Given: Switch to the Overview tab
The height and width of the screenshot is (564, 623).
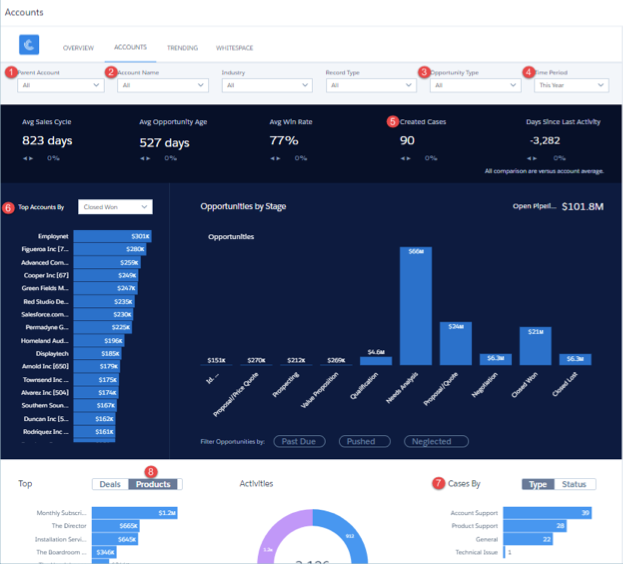Looking at the screenshot, I should click(x=78, y=48).
